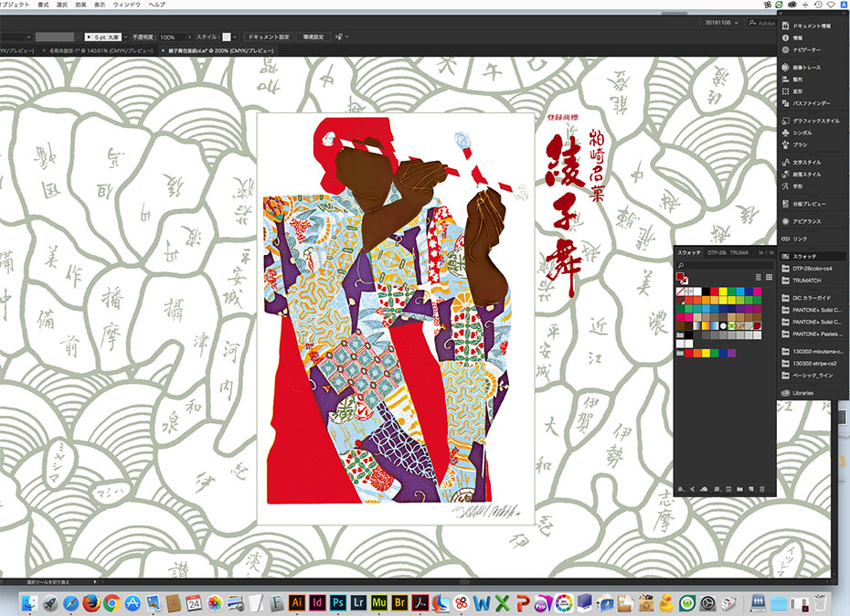850x616 pixels.
Task: Open the Symbols panel icon
Action: pyautogui.click(x=786, y=133)
